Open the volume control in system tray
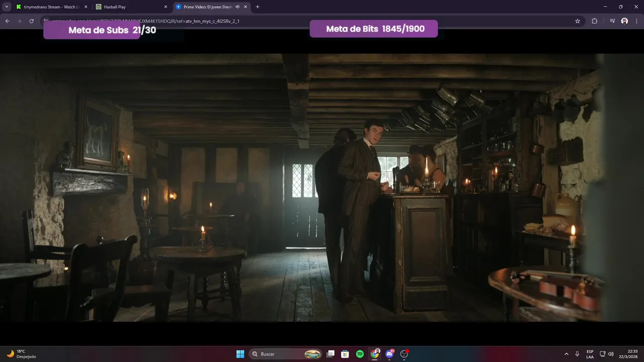This screenshot has width=644, height=362. pyautogui.click(x=611, y=354)
